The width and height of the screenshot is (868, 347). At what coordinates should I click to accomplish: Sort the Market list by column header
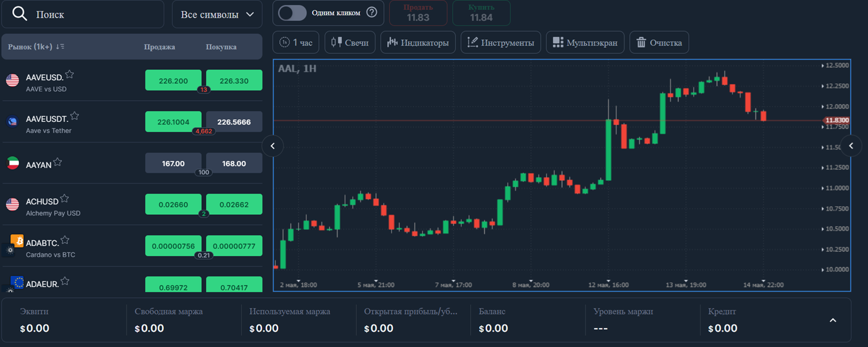tap(36, 47)
